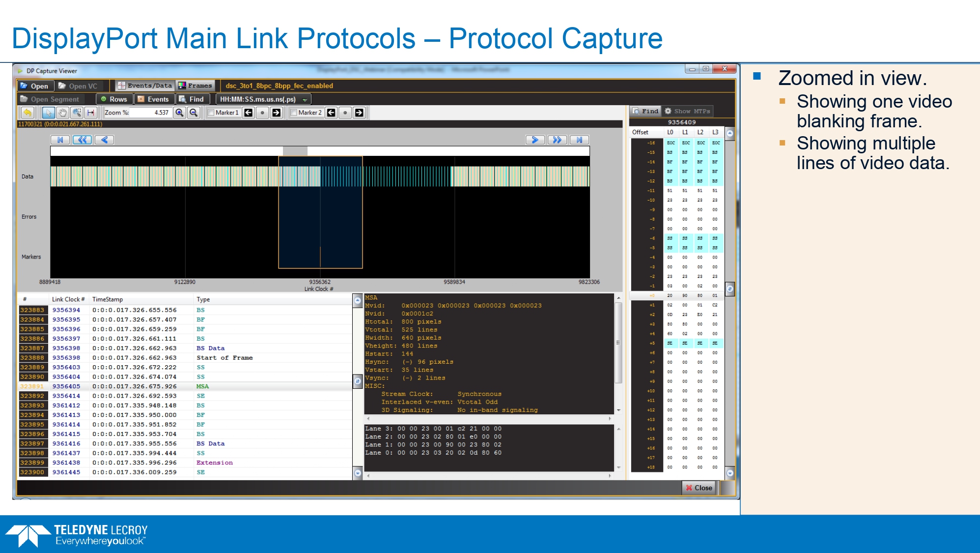Click the Close button
This screenshot has height=553, width=980.
pos(699,488)
